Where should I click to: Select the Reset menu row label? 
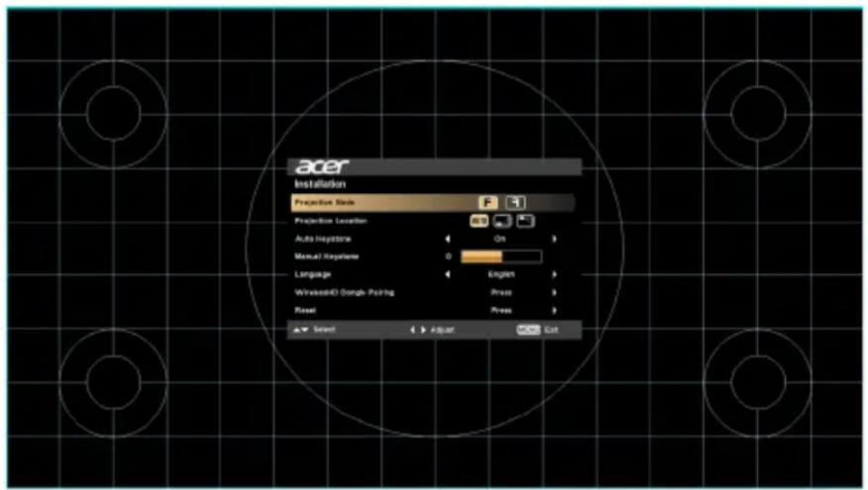[x=305, y=310]
